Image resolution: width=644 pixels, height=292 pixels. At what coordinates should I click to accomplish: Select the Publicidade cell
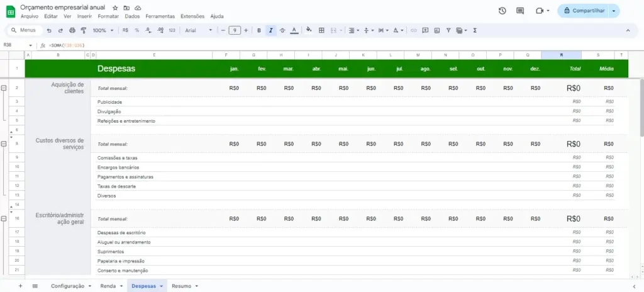click(x=154, y=101)
